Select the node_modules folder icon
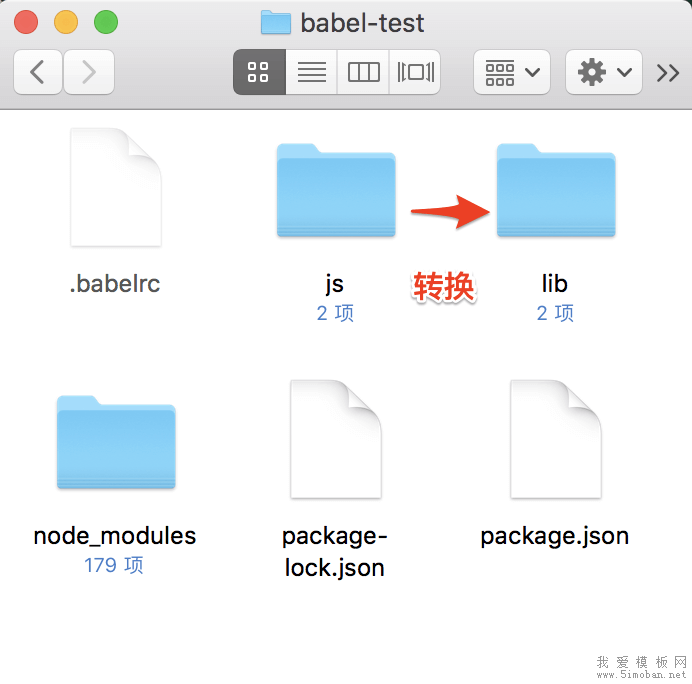The width and height of the screenshot is (692, 684). [115, 442]
